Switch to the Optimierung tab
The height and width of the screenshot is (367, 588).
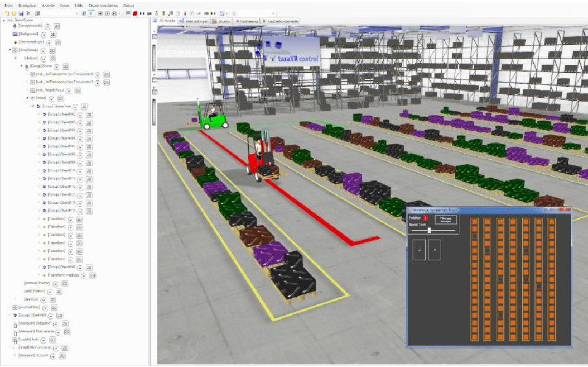pyautogui.click(x=245, y=21)
